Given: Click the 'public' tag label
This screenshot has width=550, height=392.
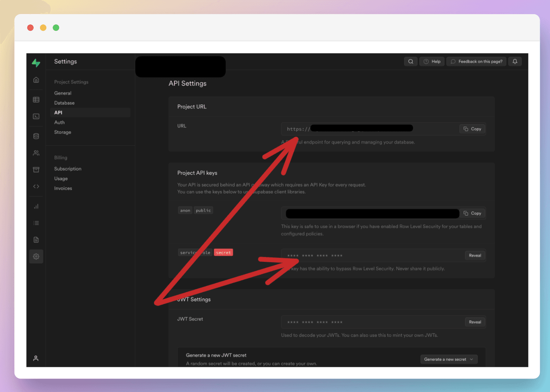Looking at the screenshot, I should click(x=203, y=211).
